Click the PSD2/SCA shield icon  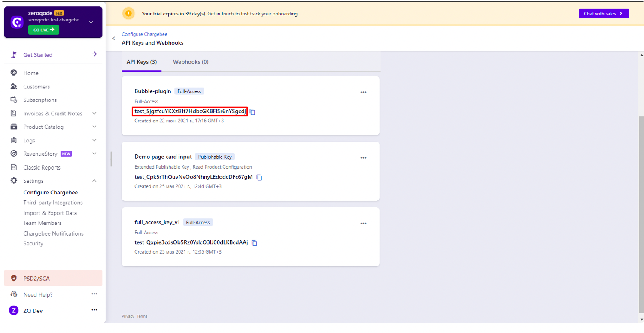(x=13, y=278)
